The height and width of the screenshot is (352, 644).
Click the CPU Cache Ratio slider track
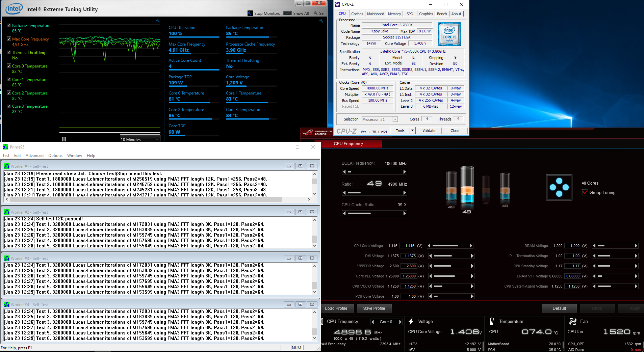coord(375,213)
